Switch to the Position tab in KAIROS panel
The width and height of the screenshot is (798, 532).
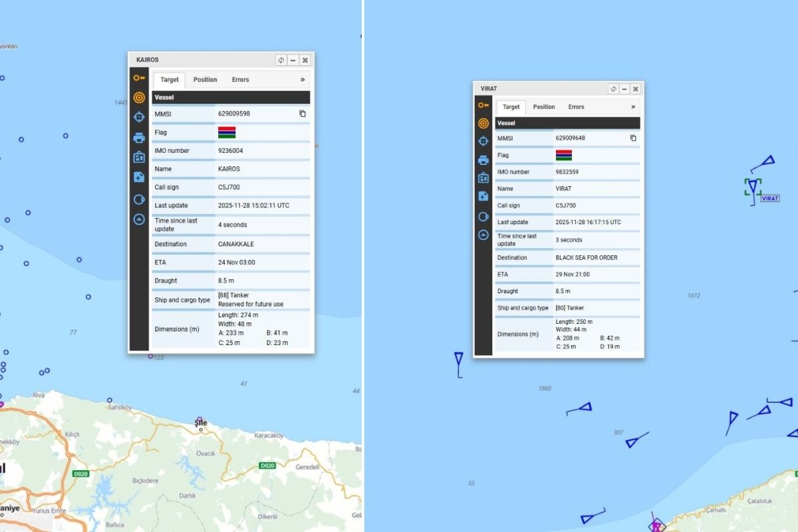205,80
